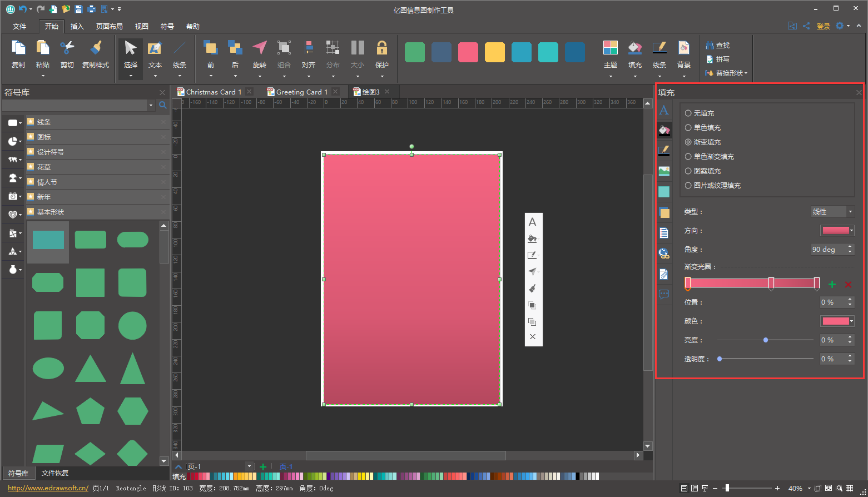Click the 保护 lock icon
The image size is (868, 497).
381,48
